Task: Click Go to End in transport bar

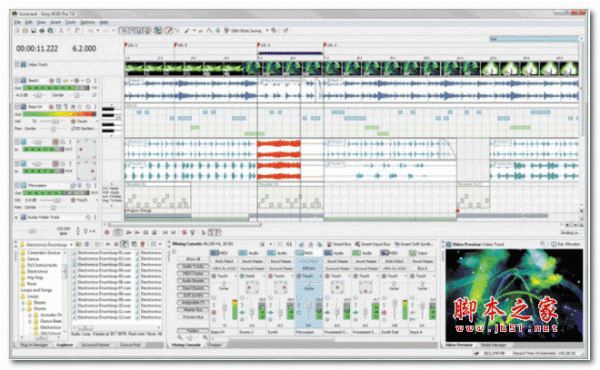Action: point(173,232)
